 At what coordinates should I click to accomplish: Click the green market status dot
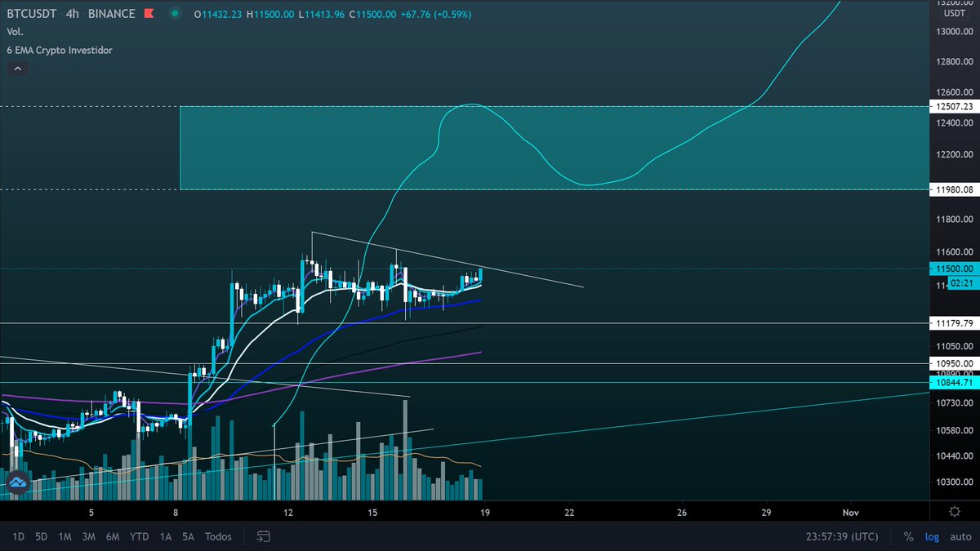tap(175, 15)
